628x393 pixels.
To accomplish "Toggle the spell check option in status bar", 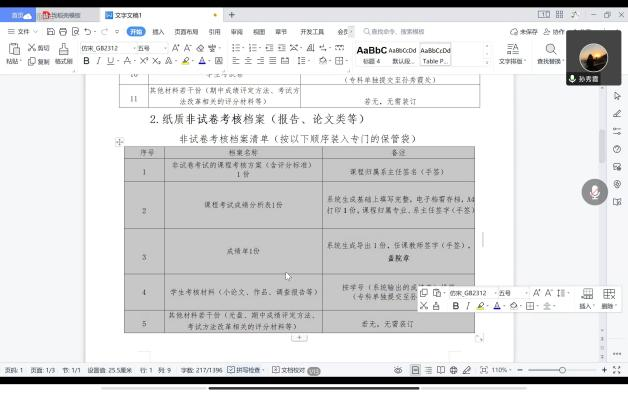I will pos(246,370).
